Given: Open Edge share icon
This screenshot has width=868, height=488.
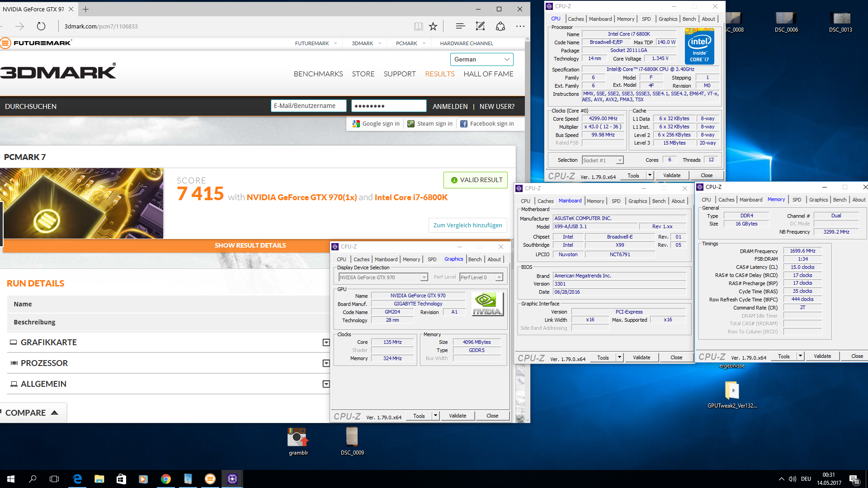Looking at the screenshot, I should (500, 26).
